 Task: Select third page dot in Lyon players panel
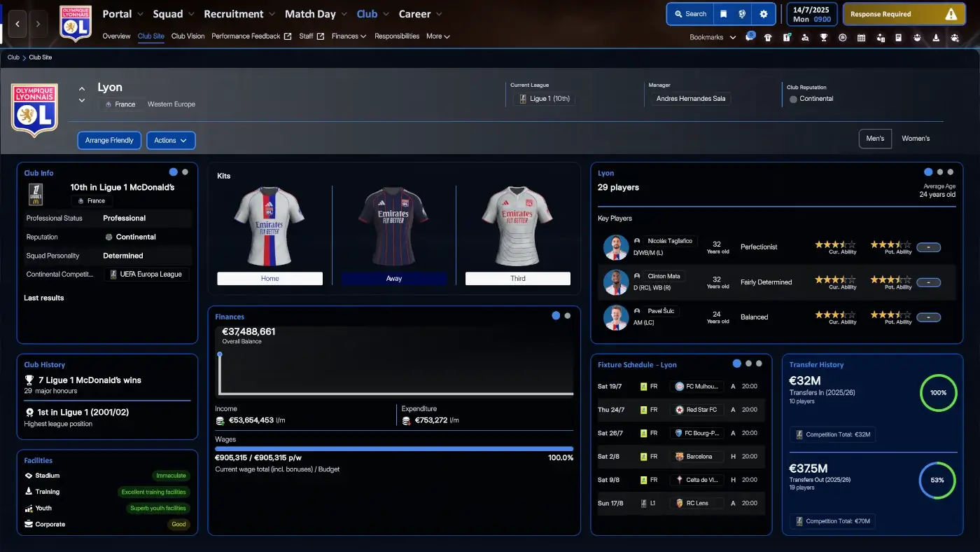coord(952,172)
